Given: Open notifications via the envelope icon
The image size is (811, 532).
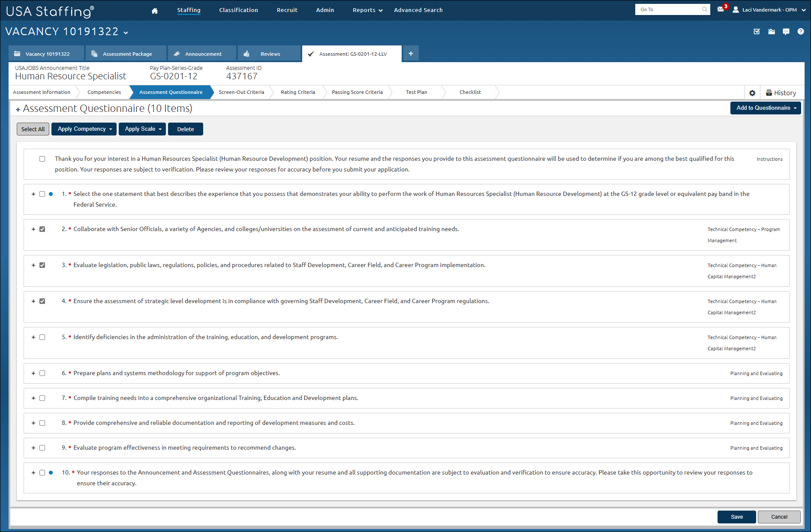Looking at the screenshot, I should [721, 9].
